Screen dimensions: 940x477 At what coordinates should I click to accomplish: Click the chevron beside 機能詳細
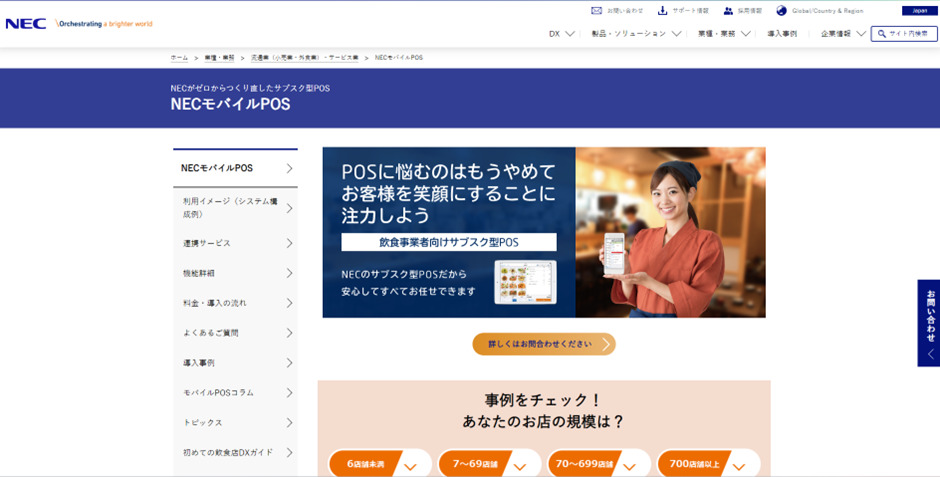coord(290,273)
